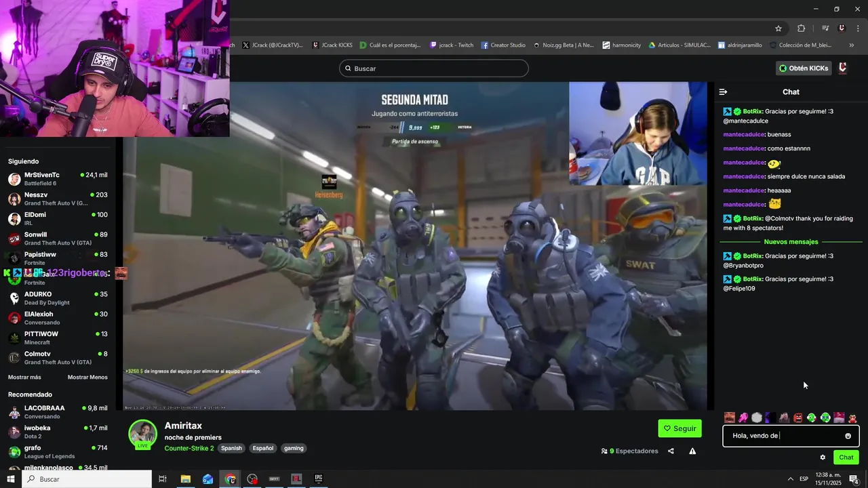Open the JCrack KICKS bookmark
Viewport: 868px width, 488px height.
[x=332, y=45]
